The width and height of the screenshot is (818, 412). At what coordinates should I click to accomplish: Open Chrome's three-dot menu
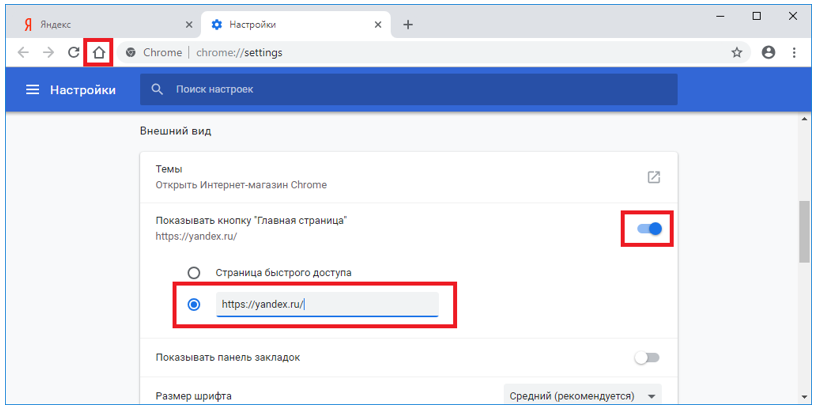click(793, 52)
